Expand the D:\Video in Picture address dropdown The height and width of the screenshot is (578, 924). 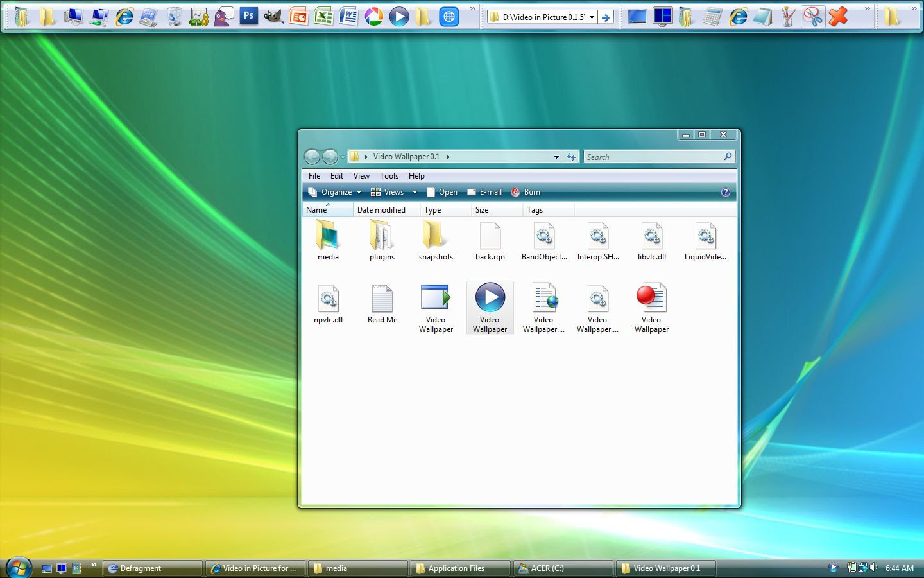coord(592,17)
